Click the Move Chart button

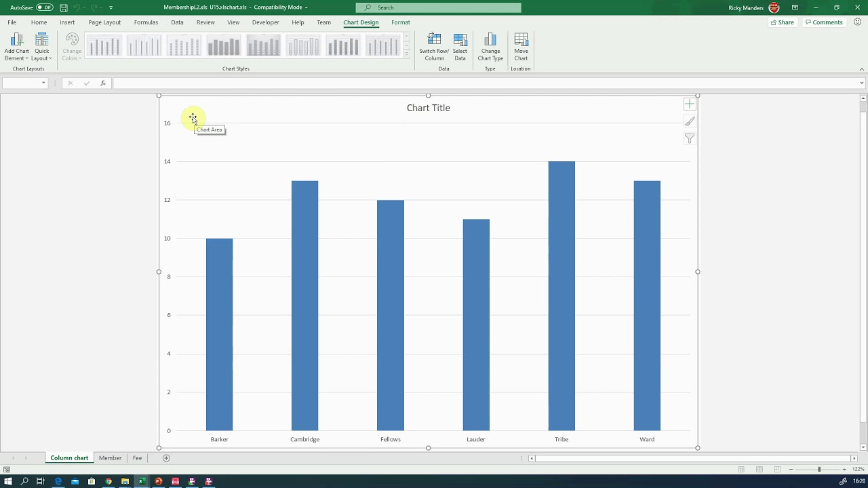[521, 47]
